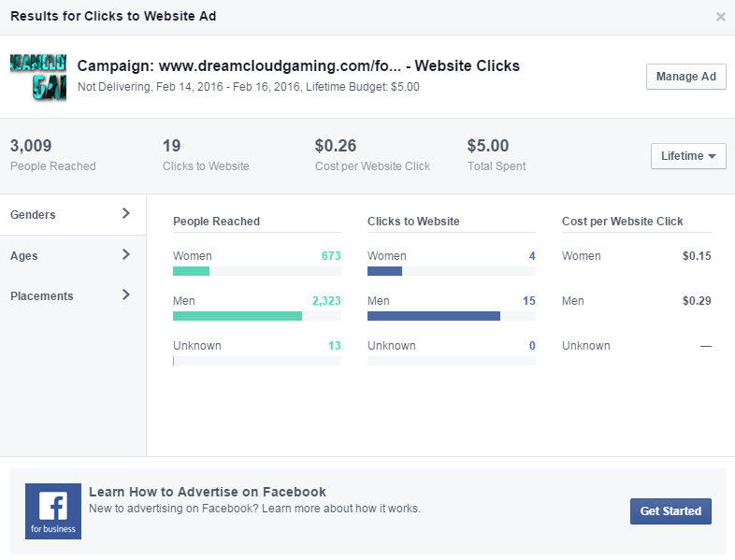
Task: Close the results dialog with X icon
Action: coord(720,17)
